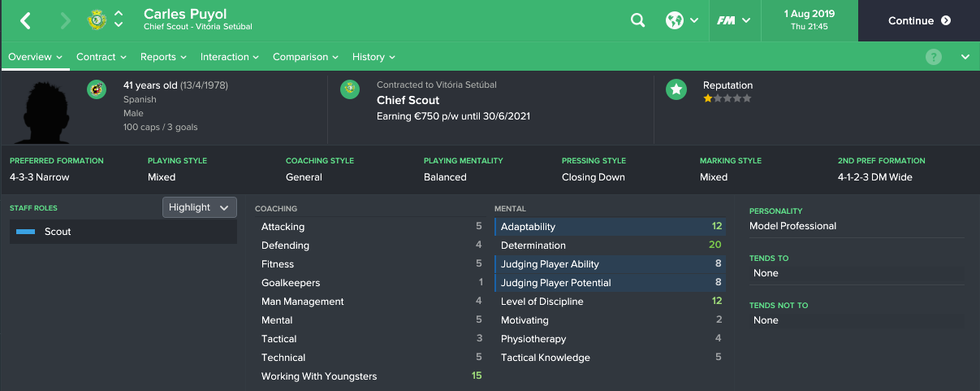The image size is (980, 391).
Task: Open the Comparison menu
Action: tap(305, 57)
